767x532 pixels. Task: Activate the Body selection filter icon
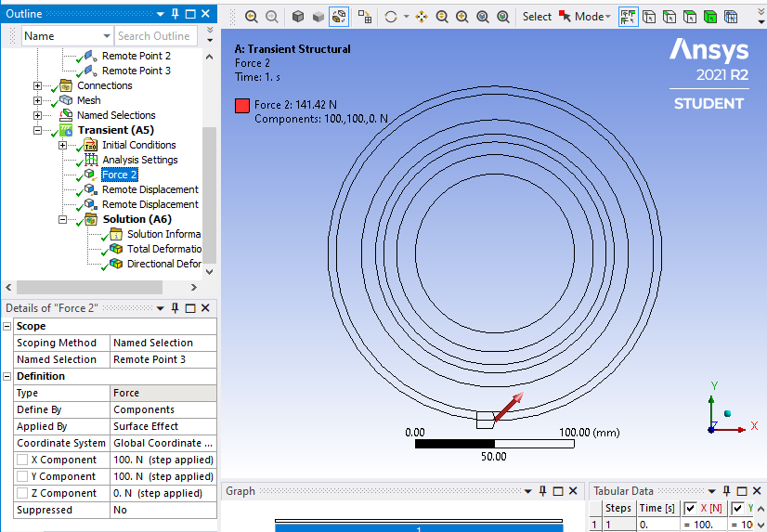[x=710, y=17]
